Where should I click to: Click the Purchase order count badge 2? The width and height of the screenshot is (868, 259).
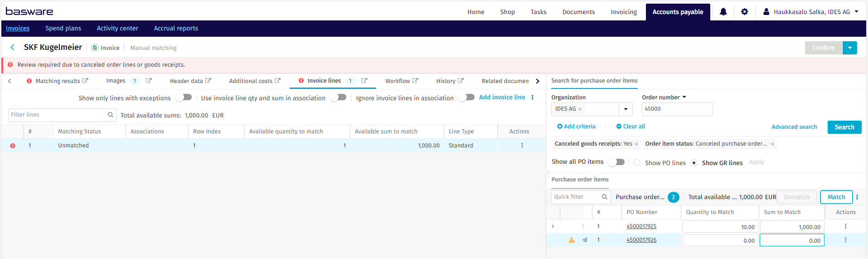tap(673, 197)
